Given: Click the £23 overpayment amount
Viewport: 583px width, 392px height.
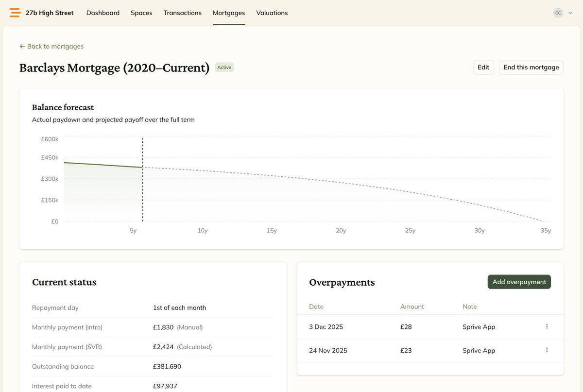Looking at the screenshot, I should click(x=406, y=351).
